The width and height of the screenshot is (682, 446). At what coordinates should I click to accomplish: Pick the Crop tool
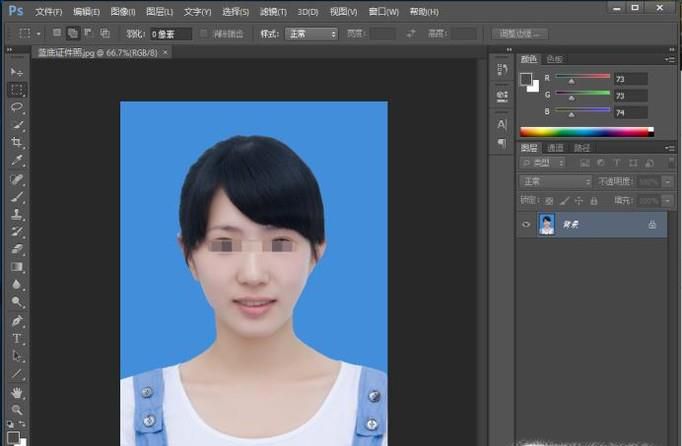pyautogui.click(x=17, y=142)
